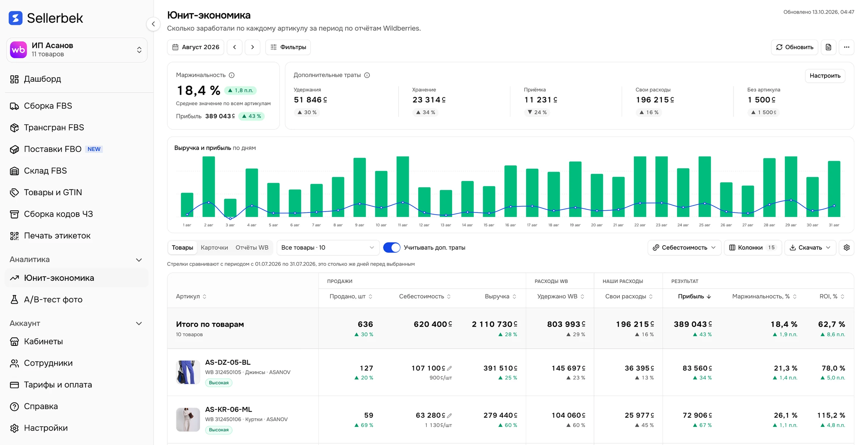Open Склад FBS section
Viewport: 868px width, 445px height.
(x=77, y=171)
